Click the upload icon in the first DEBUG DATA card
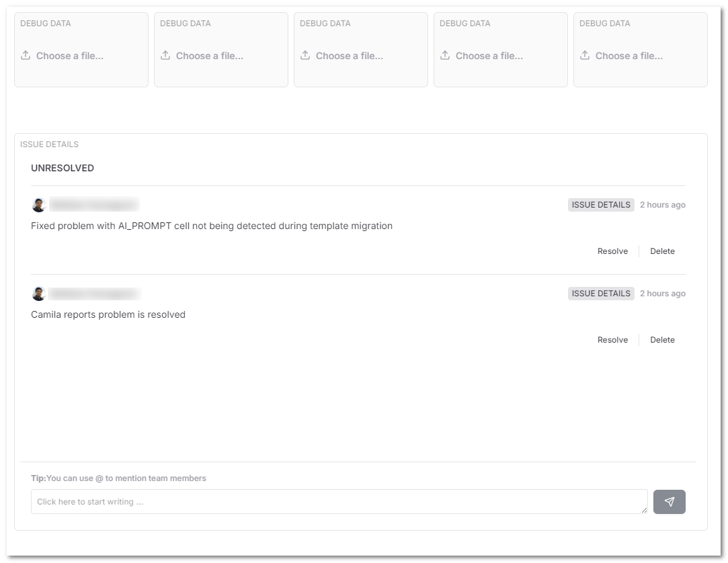 point(26,55)
